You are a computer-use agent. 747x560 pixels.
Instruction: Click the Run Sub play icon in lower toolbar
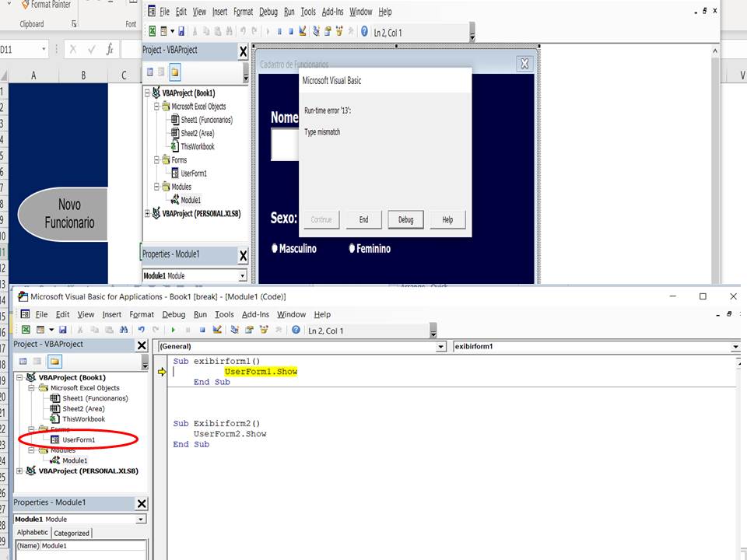[x=174, y=330]
